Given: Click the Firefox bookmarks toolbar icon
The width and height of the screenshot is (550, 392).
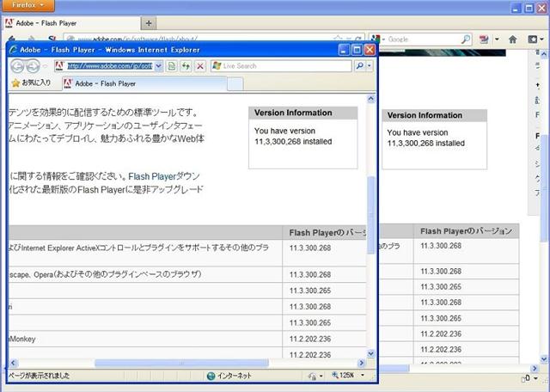Looking at the screenshot, I should coord(533,40).
